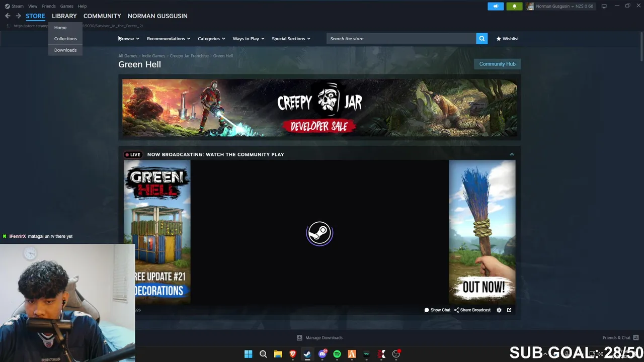Click the taskbar Search magnifier
644x362 pixels.
coord(263,354)
